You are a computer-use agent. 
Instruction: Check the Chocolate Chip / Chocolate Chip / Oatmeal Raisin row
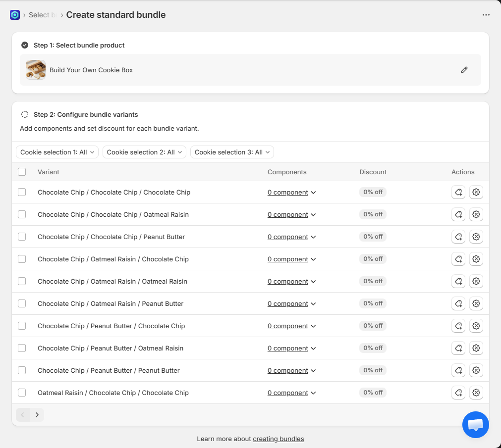click(22, 214)
